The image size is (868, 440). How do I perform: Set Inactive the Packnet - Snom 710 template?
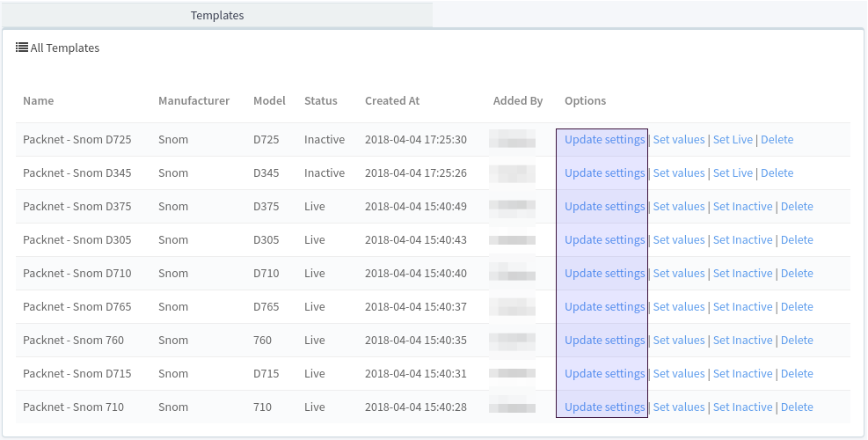pos(743,407)
